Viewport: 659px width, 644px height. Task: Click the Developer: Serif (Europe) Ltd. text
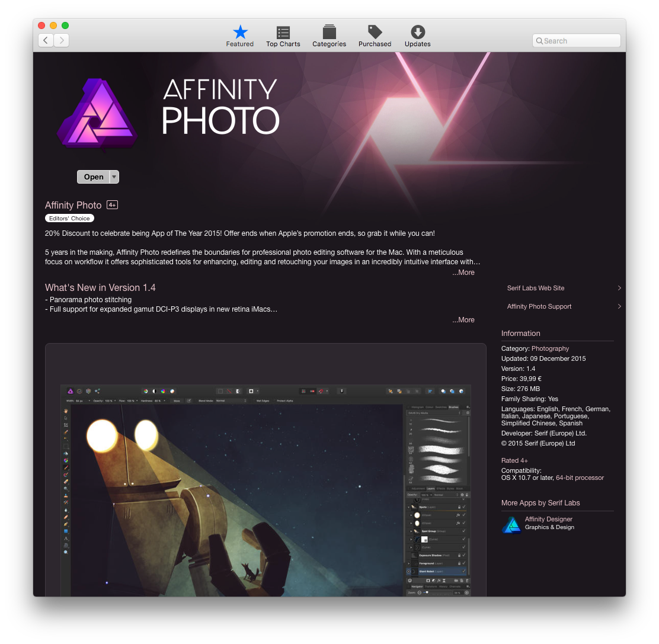pos(544,434)
